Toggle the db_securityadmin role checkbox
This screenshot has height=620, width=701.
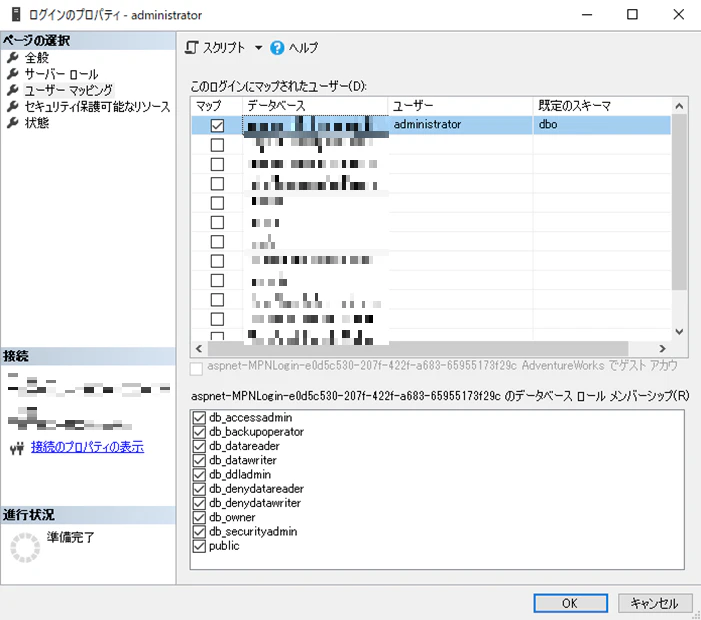(199, 532)
